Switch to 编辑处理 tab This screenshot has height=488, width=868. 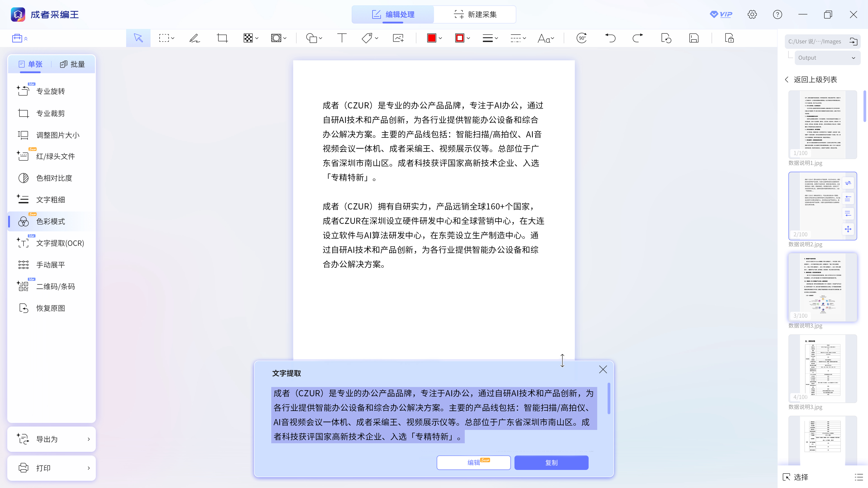(x=393, y=14)
